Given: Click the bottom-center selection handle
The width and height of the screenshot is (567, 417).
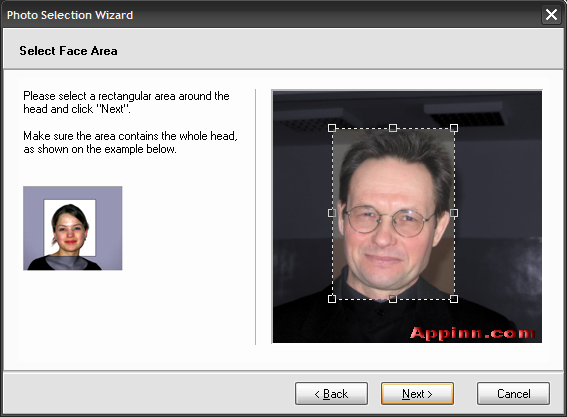Looking at the screenshot, I should pos(393,299).
